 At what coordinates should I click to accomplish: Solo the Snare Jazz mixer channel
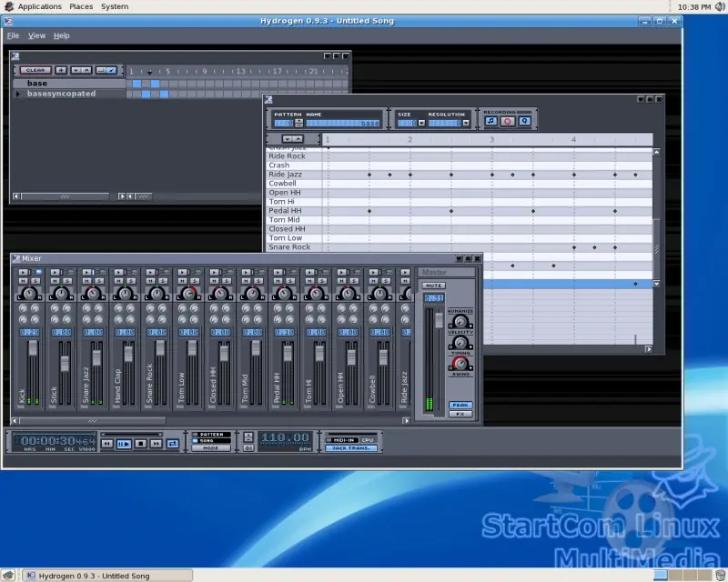pyautogui.click(x=99, y=281)
